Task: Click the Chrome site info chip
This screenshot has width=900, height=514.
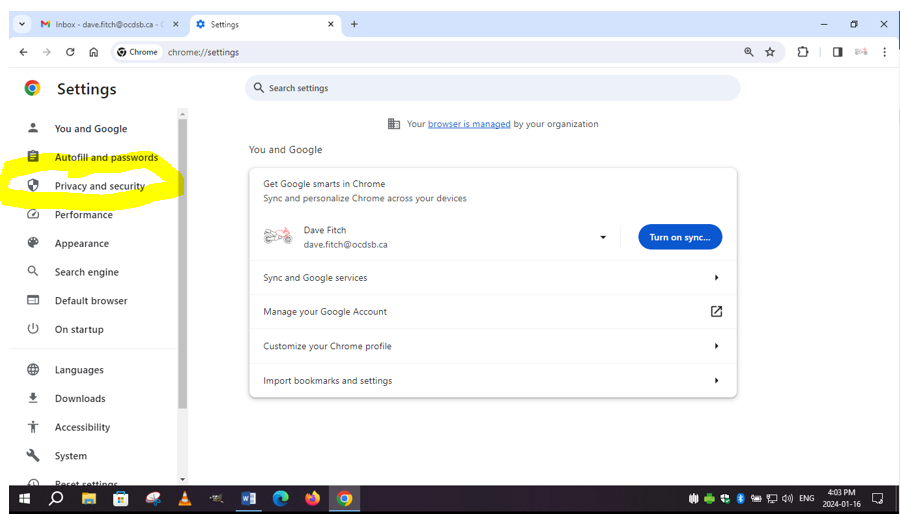Action: [137, 52]
